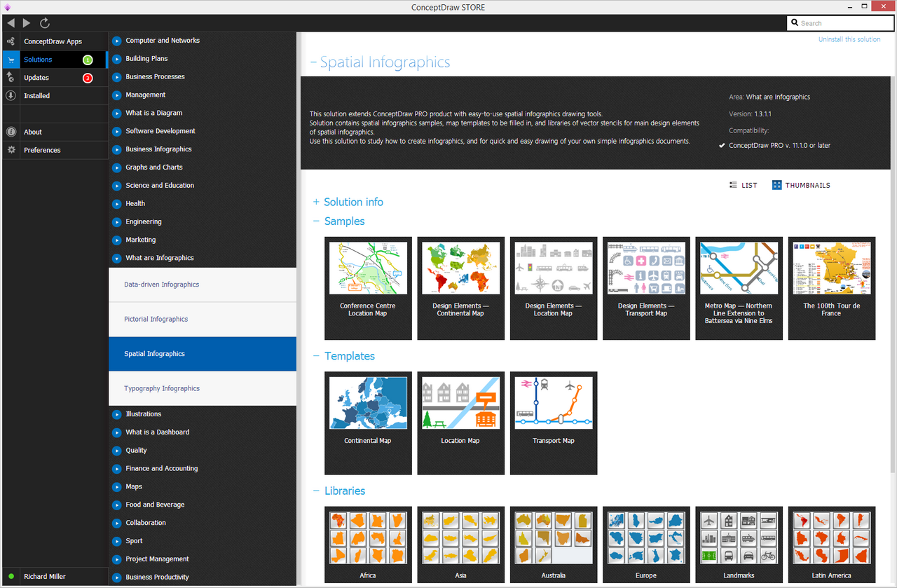The width and height of the screenshot is (897, 588).
Task: Click the About info icon
Action: pyautogui.click(x=11, y=132)
